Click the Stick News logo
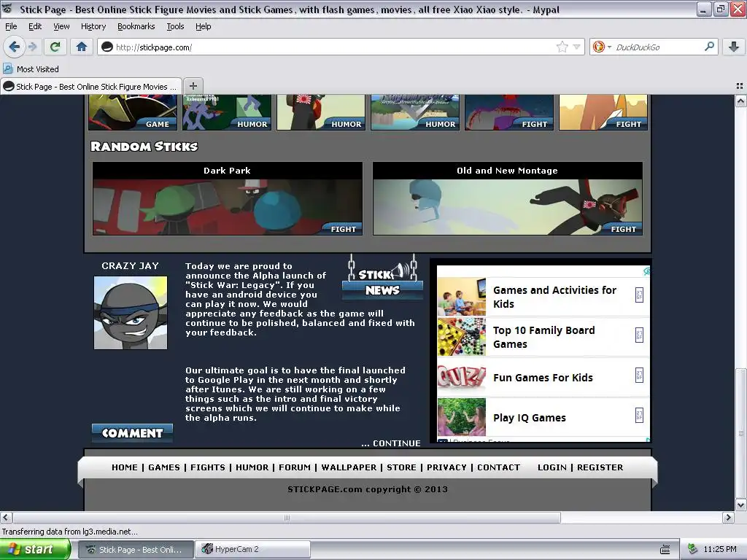The width and height of the screenshot is (747, 560). coord(382,279)
